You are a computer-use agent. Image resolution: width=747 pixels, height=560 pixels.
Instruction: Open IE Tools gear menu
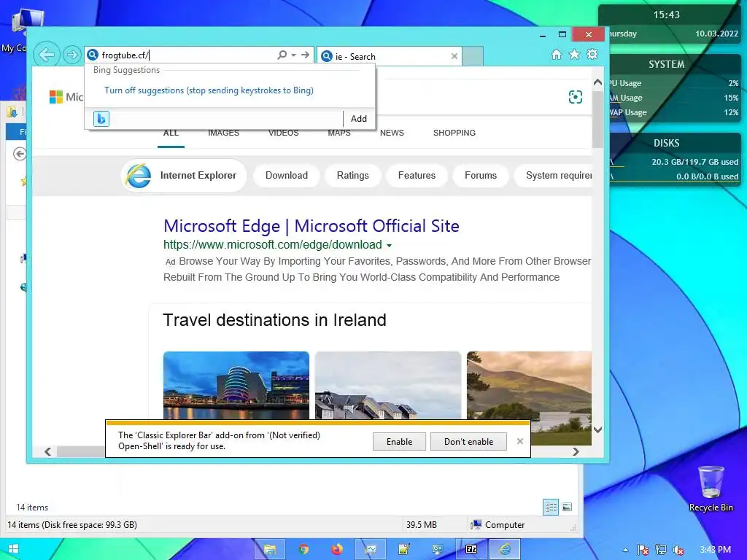(592, 54)
